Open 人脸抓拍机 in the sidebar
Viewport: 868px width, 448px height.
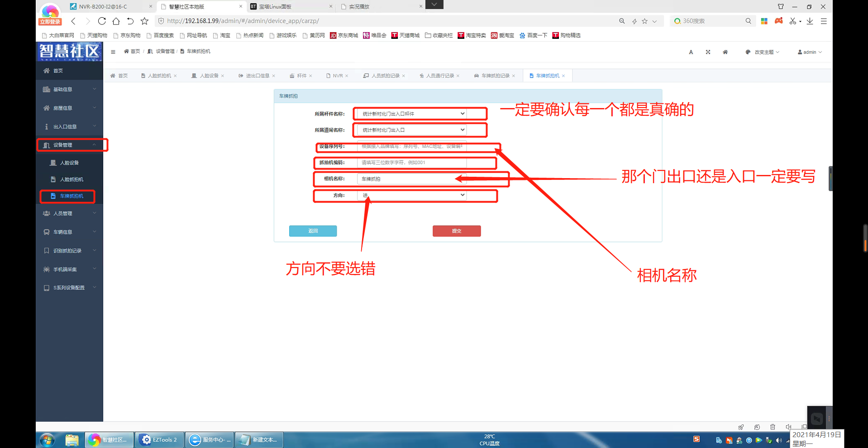click(72, 179)
